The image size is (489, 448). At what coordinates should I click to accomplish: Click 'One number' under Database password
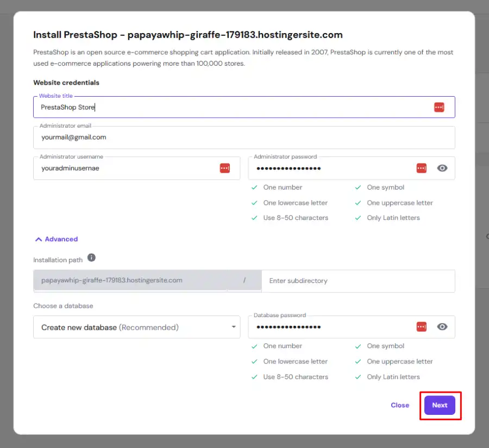point(283,346)
